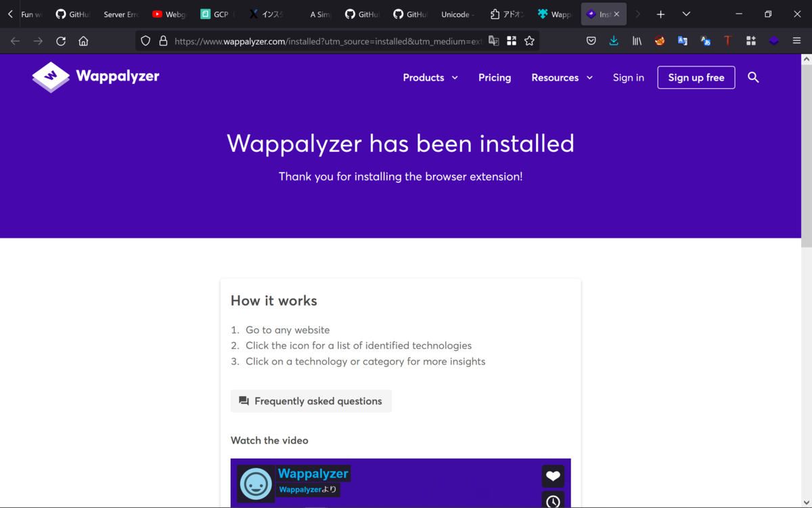
Task: Click the Wappalyzerより uploader link
Action: (x=308, y=490)
